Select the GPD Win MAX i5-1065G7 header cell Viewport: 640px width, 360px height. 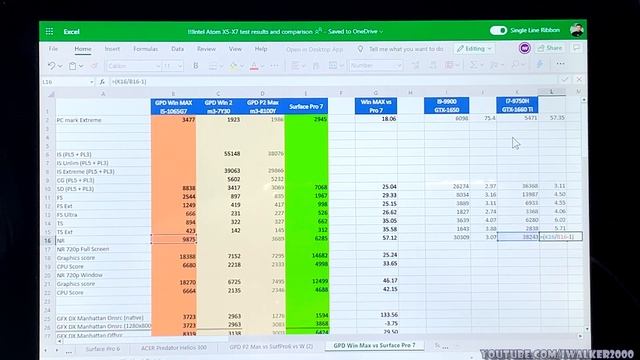173,107
